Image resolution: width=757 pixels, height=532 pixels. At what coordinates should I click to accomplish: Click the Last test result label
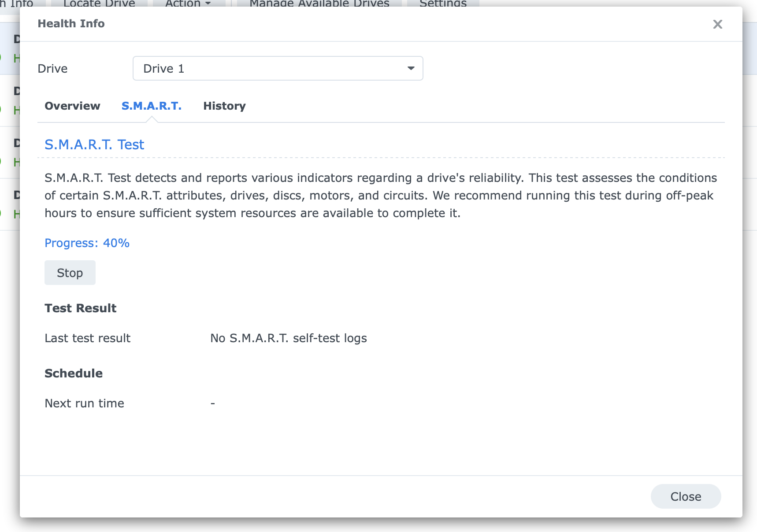click(x=87, y=338)
